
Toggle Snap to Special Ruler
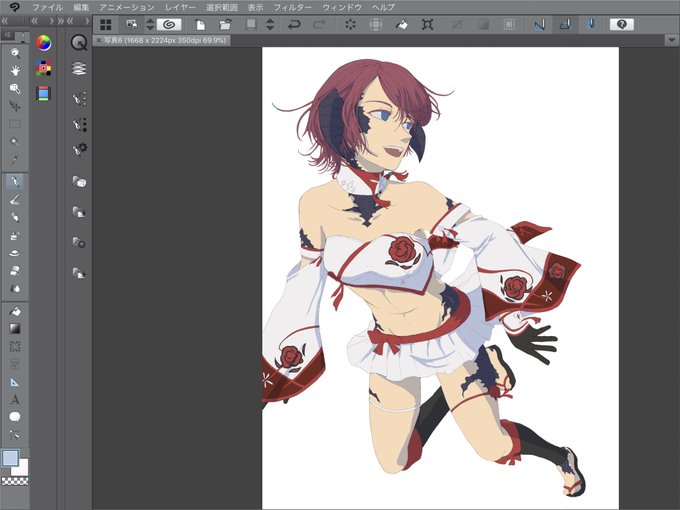click(565, 25)
